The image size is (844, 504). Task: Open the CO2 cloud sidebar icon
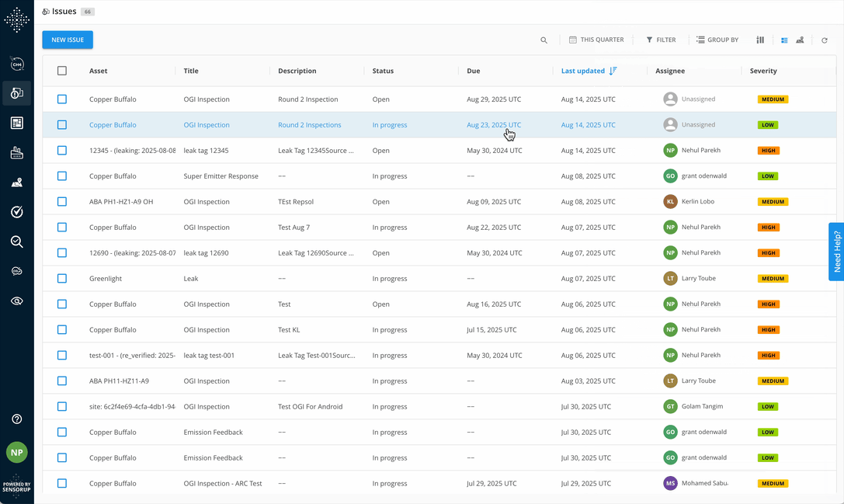16,271
